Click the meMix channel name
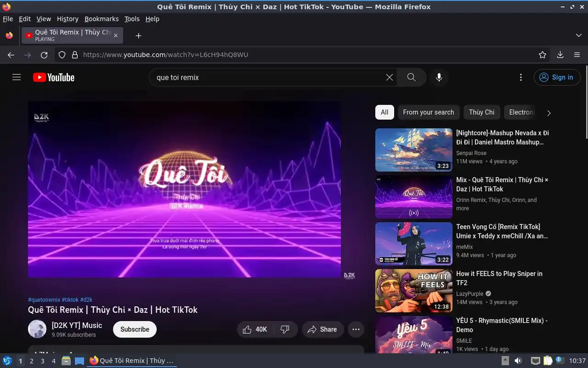 coord(464,247)
